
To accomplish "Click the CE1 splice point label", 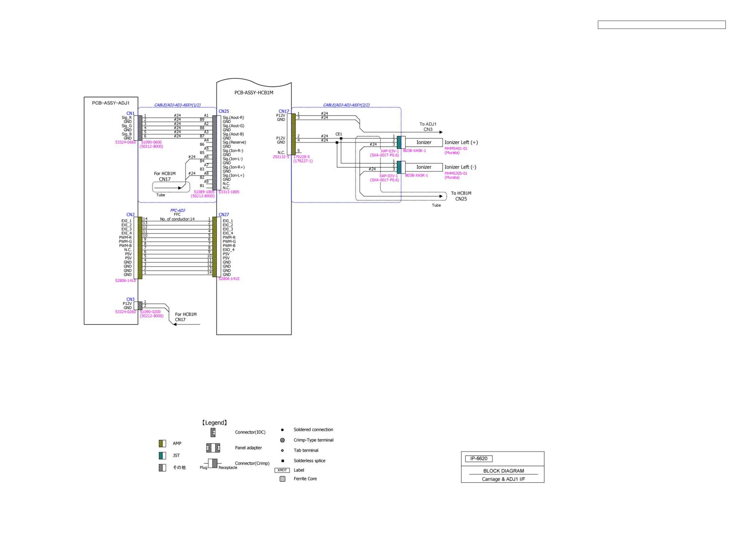I will coord(338,134).
